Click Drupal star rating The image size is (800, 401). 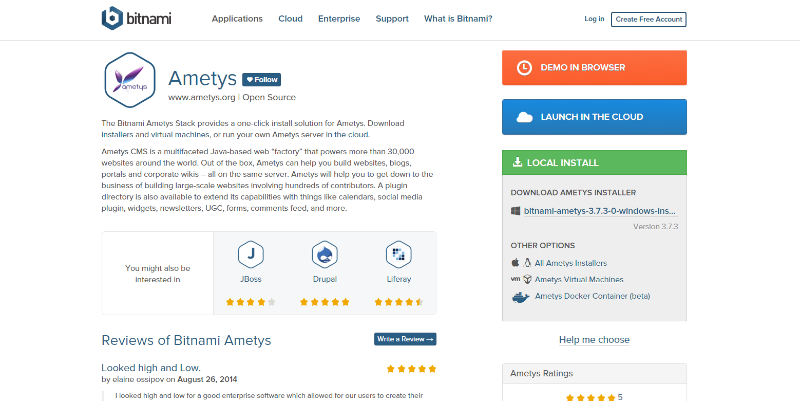click(325, 302)
